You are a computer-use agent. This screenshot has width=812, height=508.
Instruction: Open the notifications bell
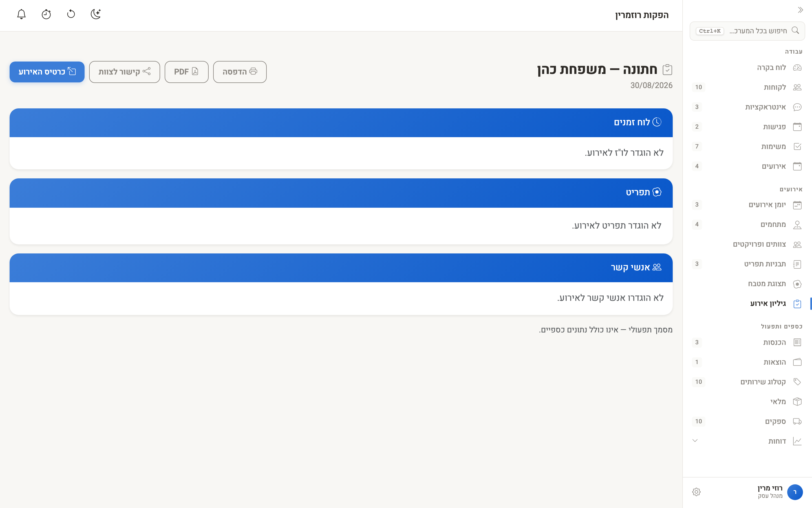point(21,14)
